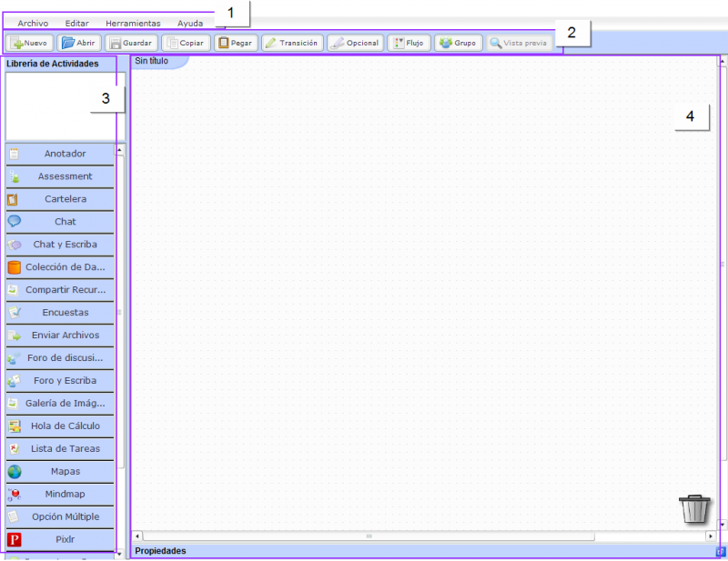Click the Nuevo toolbar button
The height and width of the screenshot is (561, 728).
click(x=30, y=43)
